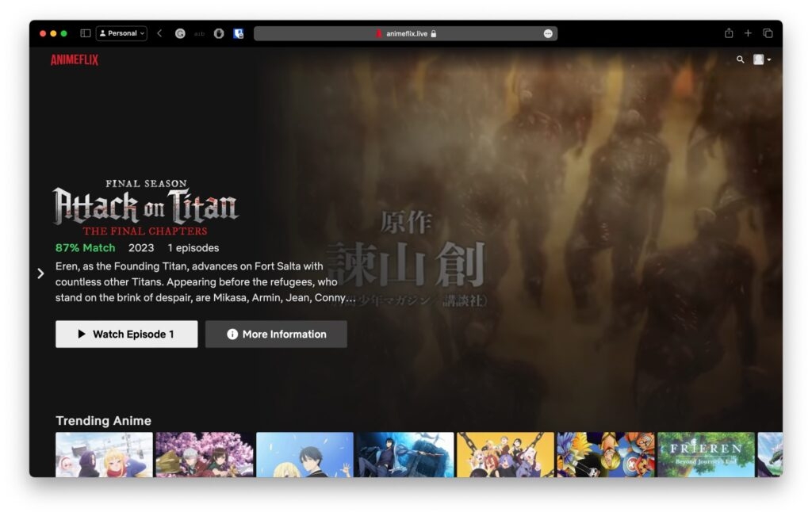
Task: Toggle the Safari sidebar icon
Action: 86,33
